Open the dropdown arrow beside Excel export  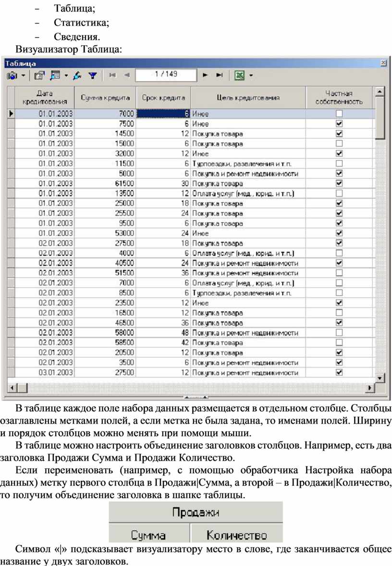tap(251, 75)
